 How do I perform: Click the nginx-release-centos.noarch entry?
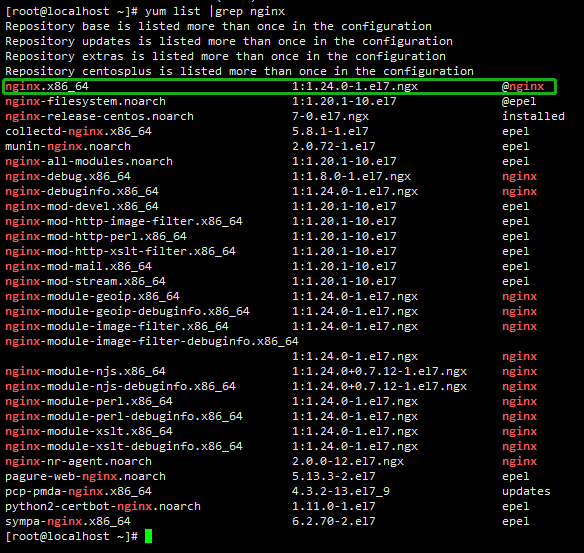coord(99,116)
